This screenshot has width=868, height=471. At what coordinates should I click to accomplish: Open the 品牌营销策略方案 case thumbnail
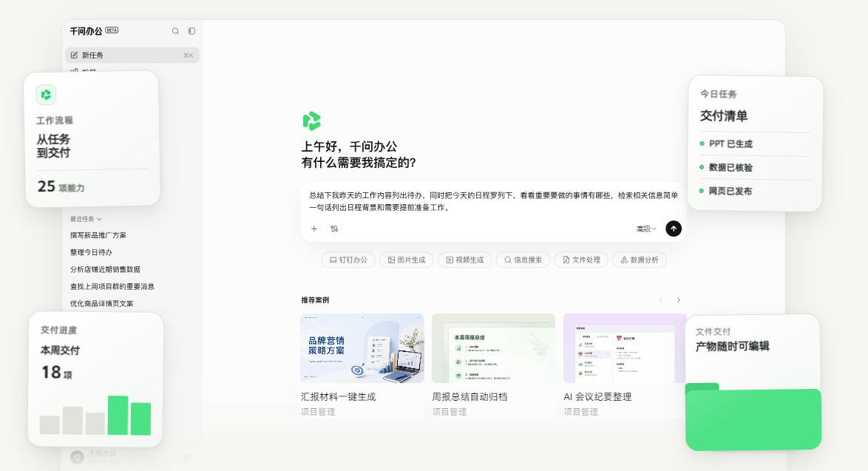coord(362,348)
